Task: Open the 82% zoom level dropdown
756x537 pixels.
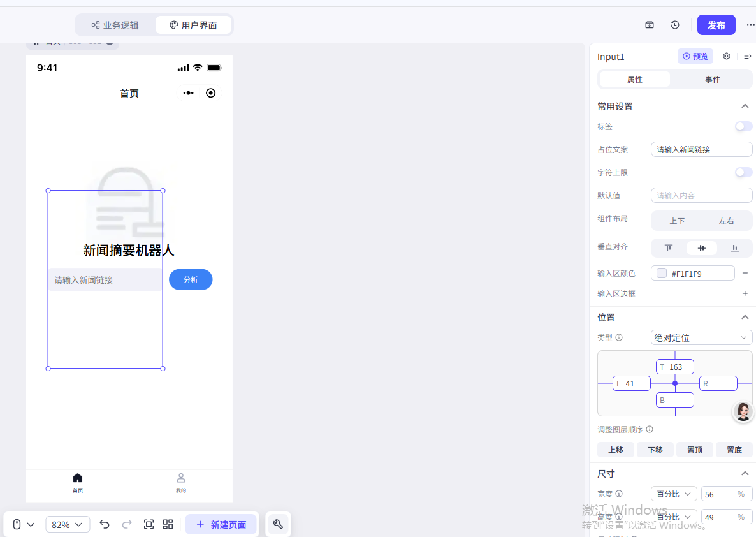Action: click(68, 524)
